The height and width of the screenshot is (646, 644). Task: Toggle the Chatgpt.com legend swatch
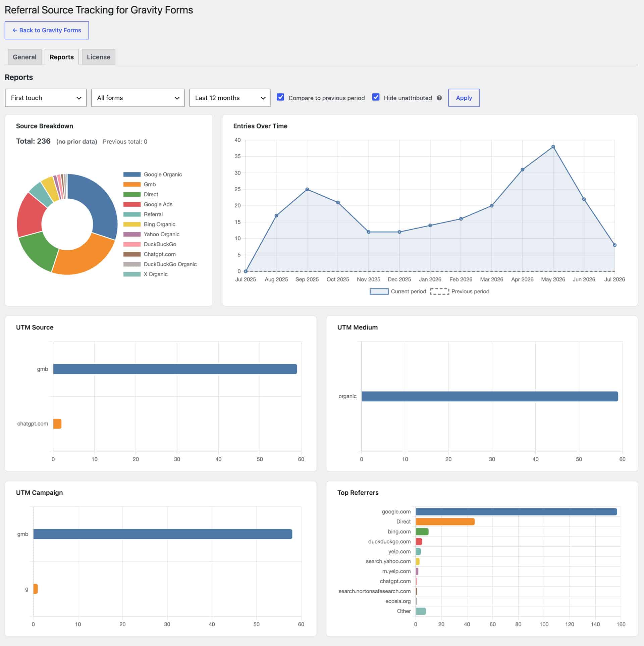(x=132, y=254)
